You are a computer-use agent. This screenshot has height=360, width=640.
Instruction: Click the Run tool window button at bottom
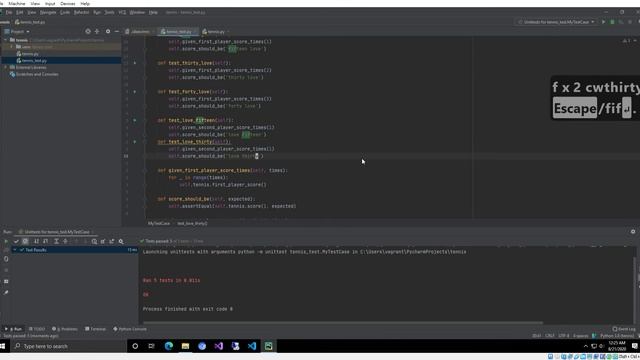13,329
